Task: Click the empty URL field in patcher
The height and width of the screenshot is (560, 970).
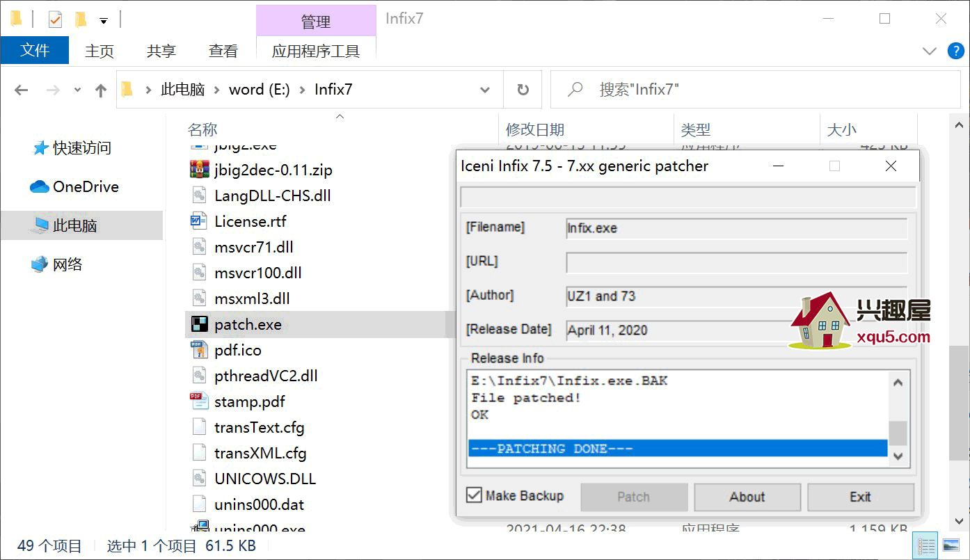Action: click(737, 262)
